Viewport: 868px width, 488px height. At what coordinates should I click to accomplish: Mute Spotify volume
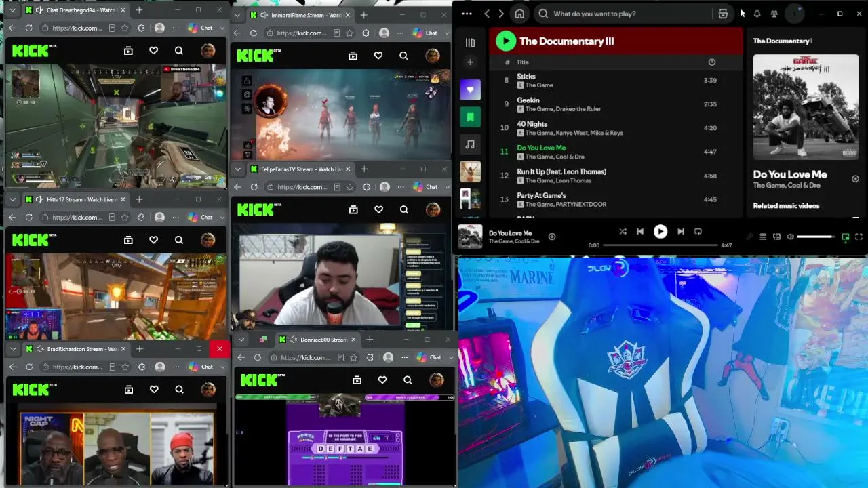click(x=790, y=237)
